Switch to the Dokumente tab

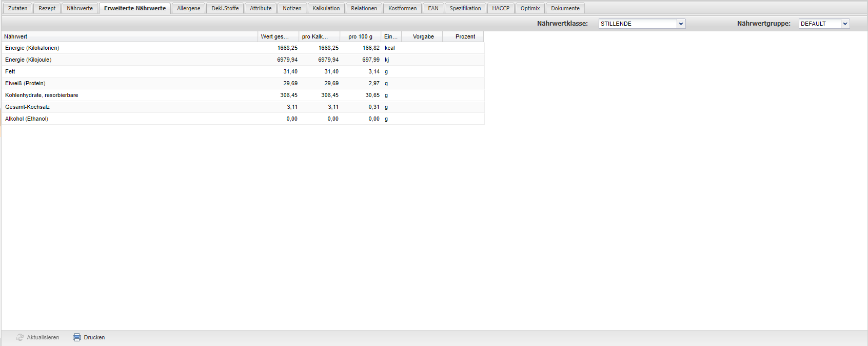tap(565, 8)
